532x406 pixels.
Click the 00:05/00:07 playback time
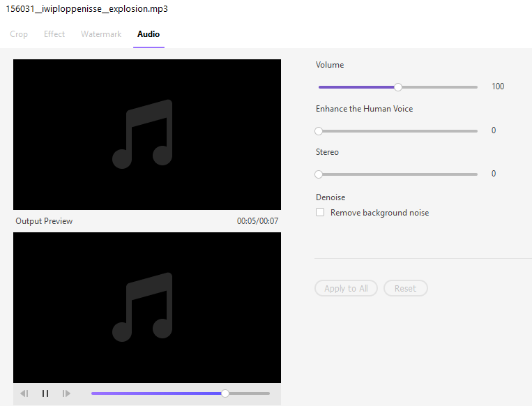point(257,221)
